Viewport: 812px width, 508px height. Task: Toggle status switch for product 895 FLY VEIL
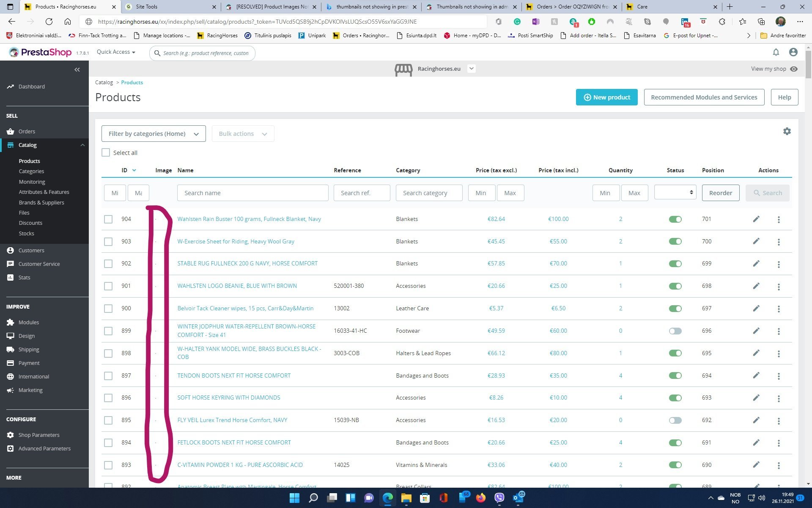point(675,420)
